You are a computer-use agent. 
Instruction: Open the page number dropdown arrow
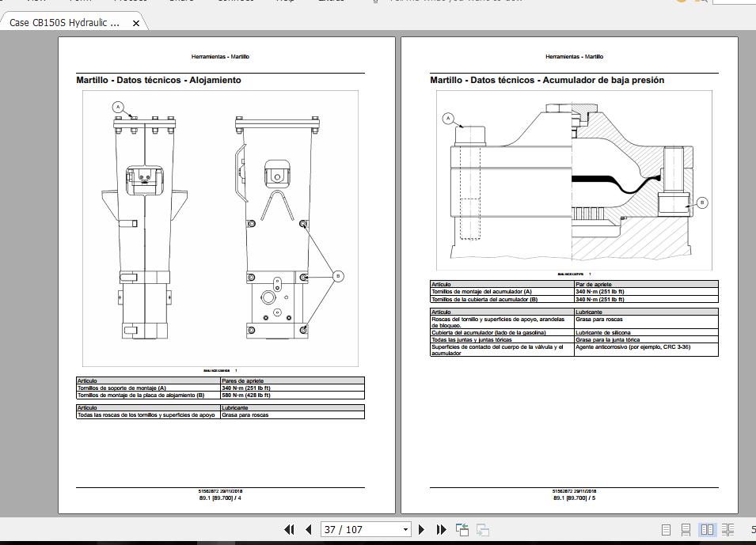click(405, 528)
